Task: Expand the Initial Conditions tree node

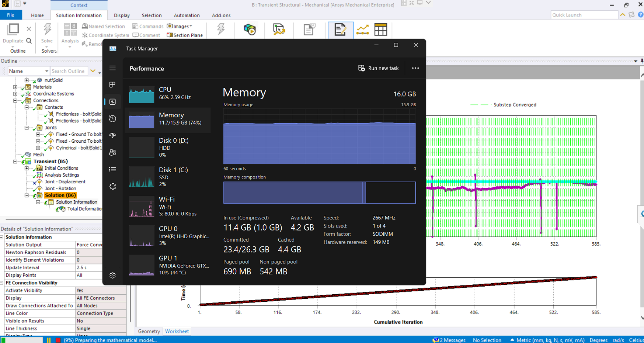Action: tap(27, 168)
